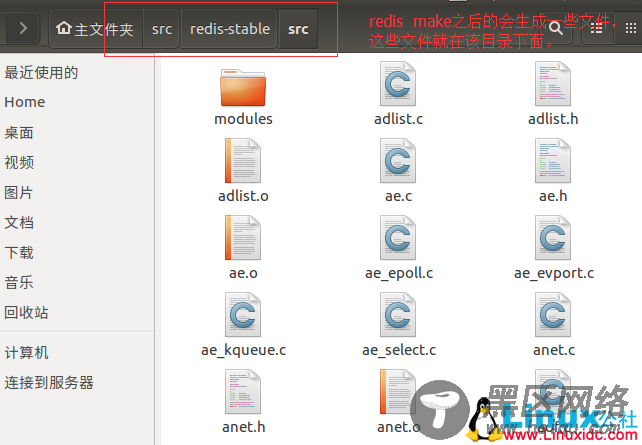This screenshot has width=642, height=445.
Task: Click the ae_epoll.c file name label
Action: (399, 273)
